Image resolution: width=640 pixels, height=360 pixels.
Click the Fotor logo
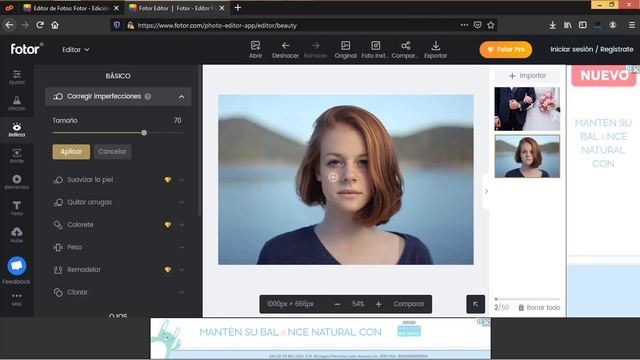click(x=27, y=49)
